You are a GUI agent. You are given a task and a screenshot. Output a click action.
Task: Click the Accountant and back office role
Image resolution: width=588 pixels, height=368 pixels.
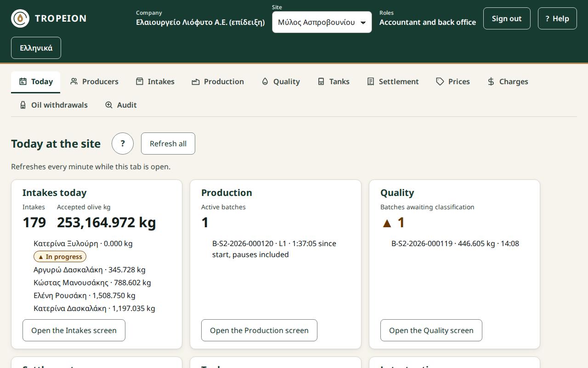coord(428,22)
